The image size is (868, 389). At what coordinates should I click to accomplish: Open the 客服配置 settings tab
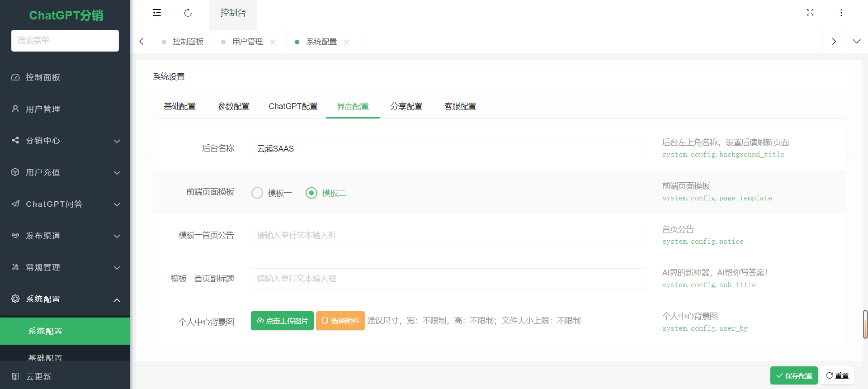tap(460, 106)
